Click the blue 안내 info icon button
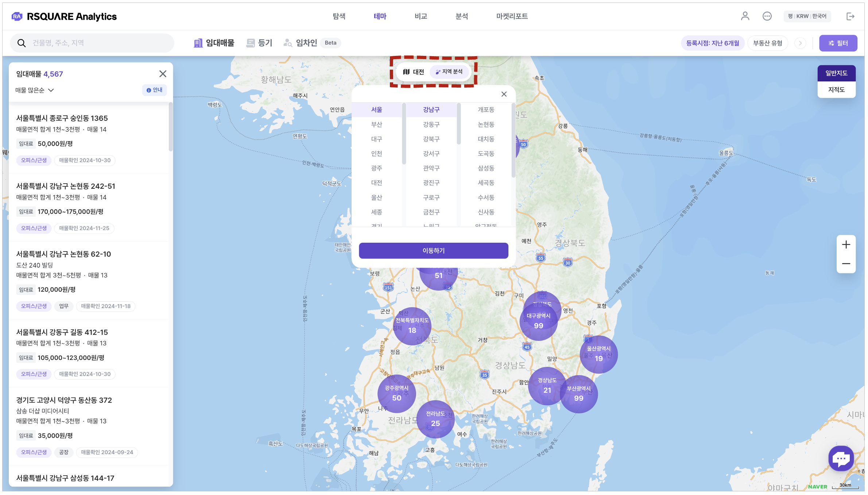This screenshot has width=868, height=495. point(155,90)
